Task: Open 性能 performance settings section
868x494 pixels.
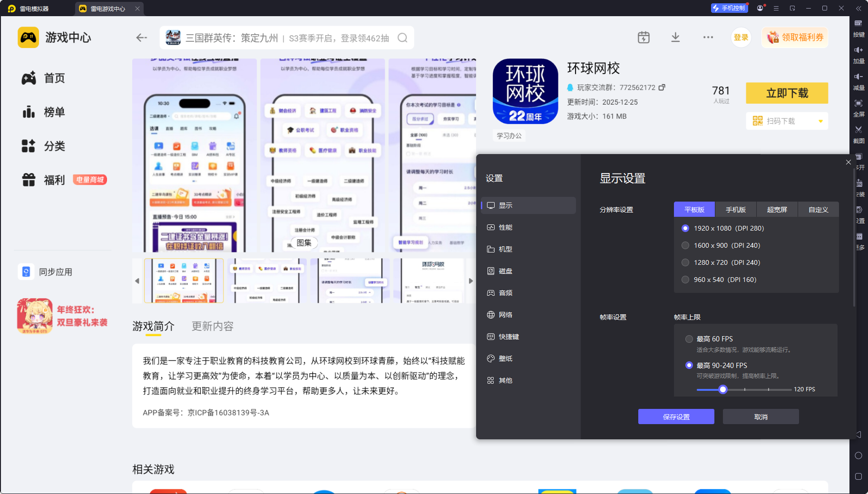Action: (x=528, y=227)
